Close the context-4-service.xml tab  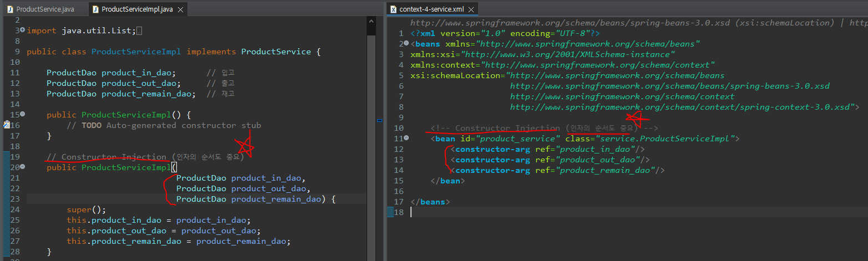coord(471,9)
